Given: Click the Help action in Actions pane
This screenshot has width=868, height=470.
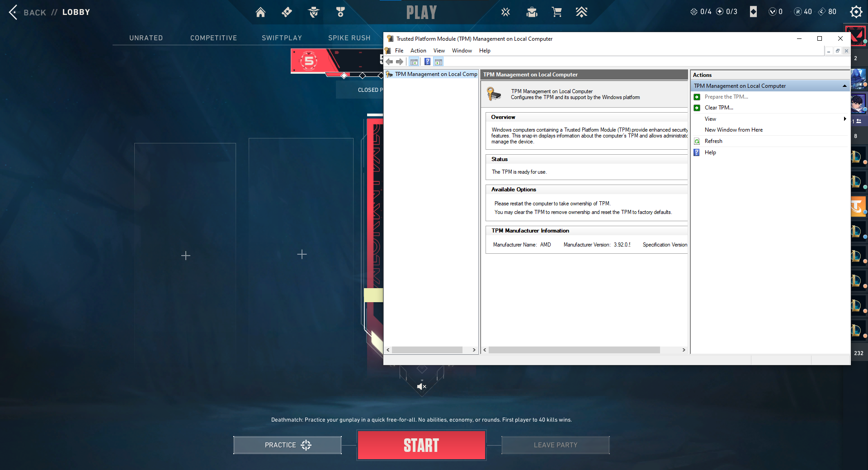Looking at the screenshot, I should click(710, 152).
